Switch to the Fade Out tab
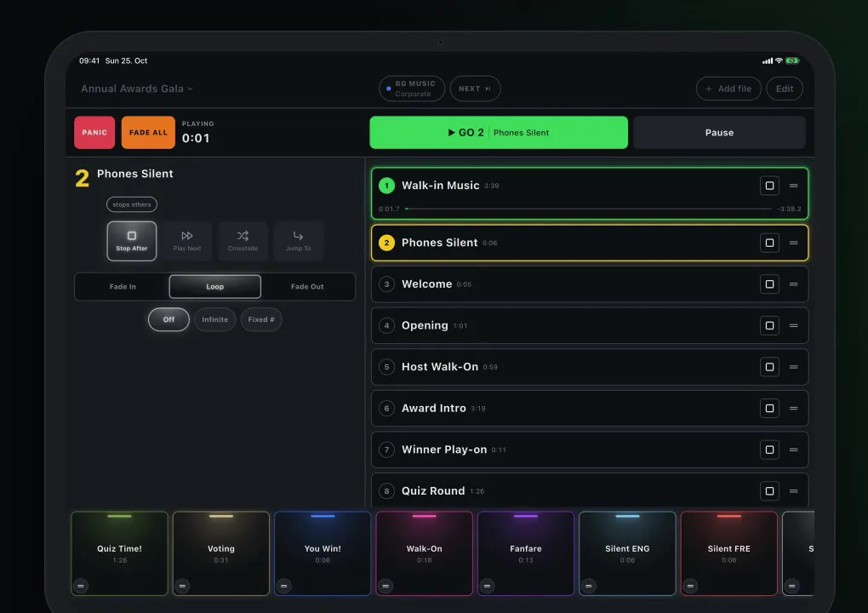This screenshot has width=868, height=613. 307,287
